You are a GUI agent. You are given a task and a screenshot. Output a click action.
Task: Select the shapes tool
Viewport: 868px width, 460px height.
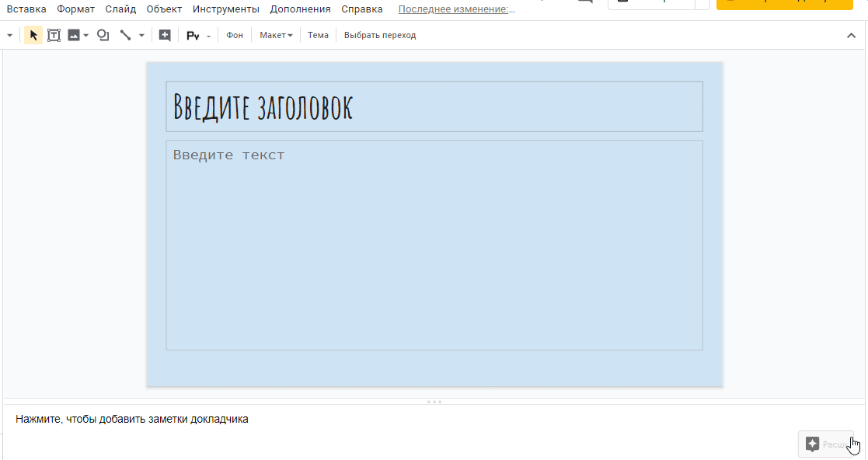[103, 36]
